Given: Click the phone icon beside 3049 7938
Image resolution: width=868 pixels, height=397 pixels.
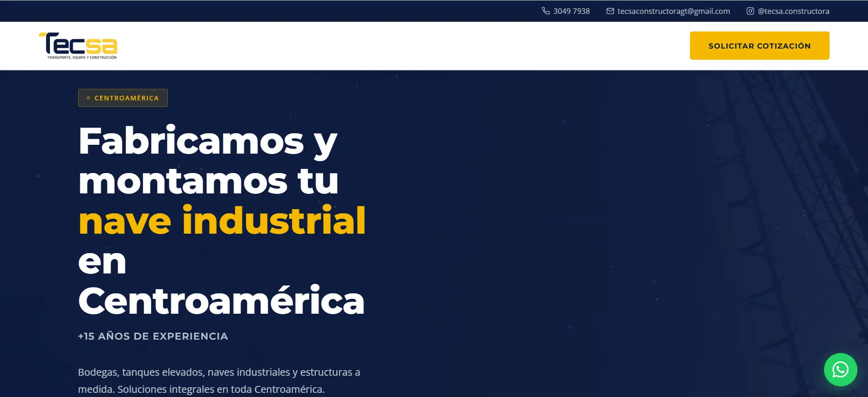Looking at the screenshot, I should pos(546,11).
